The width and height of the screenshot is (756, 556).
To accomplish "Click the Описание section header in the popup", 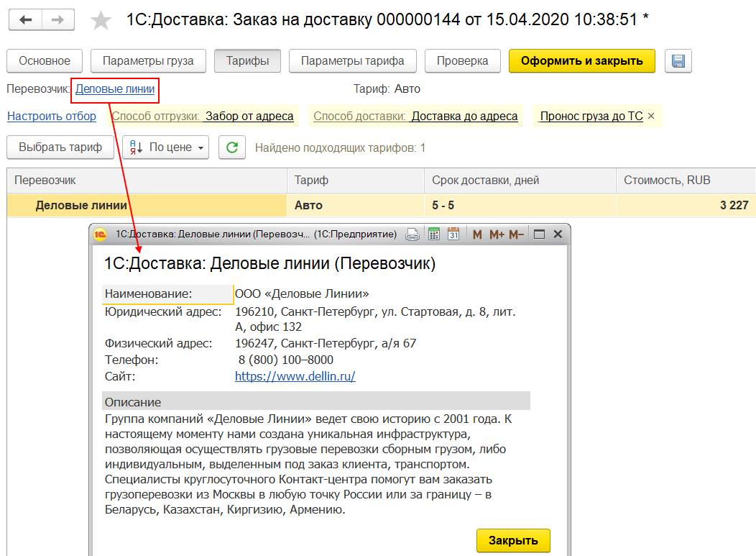I will pyautogui.click(x=316, y=402).
